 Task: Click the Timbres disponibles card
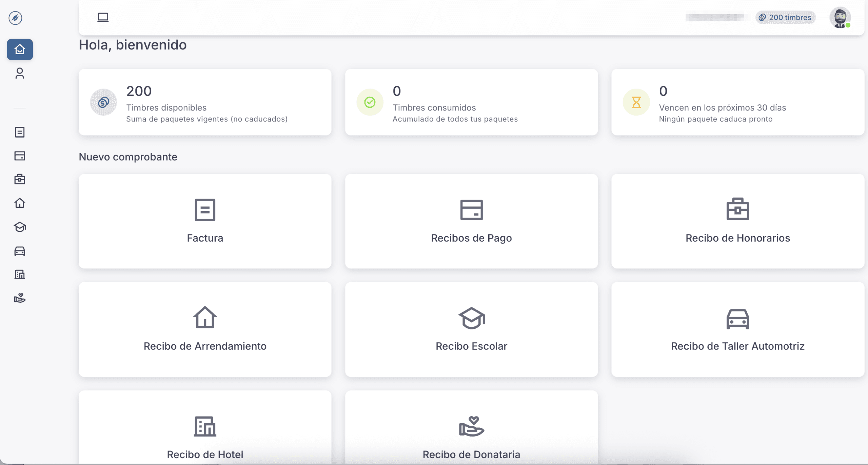coord(205,102)
